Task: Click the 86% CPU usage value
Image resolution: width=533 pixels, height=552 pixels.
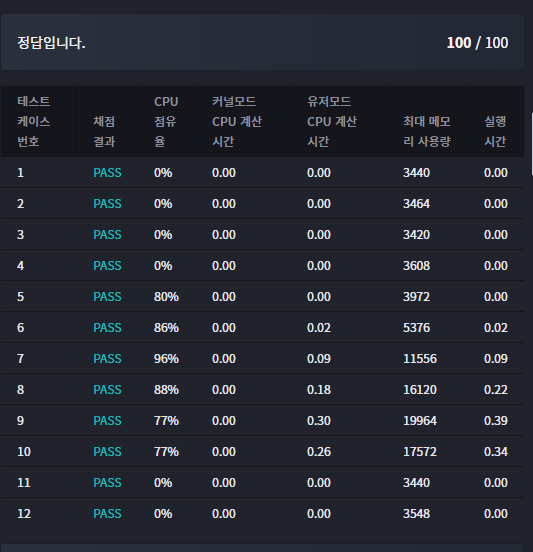Action: [x=166, y=328]
